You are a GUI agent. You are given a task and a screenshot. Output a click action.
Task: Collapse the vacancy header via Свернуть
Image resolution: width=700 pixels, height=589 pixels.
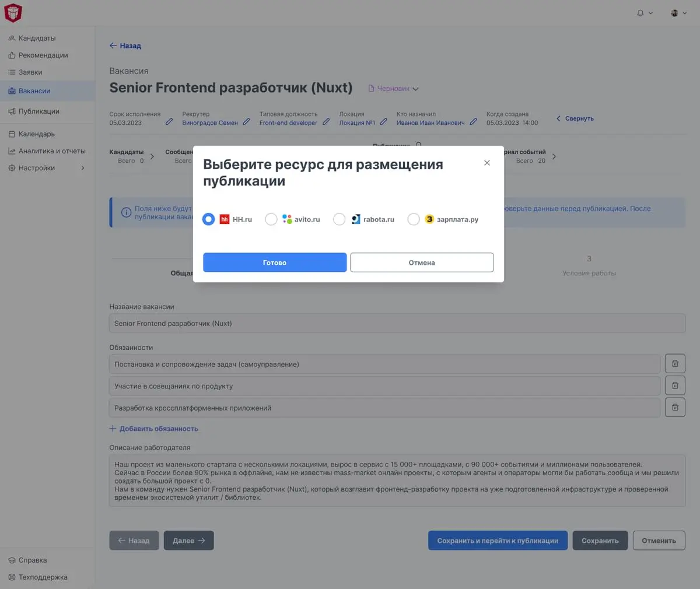pos(575,118)
